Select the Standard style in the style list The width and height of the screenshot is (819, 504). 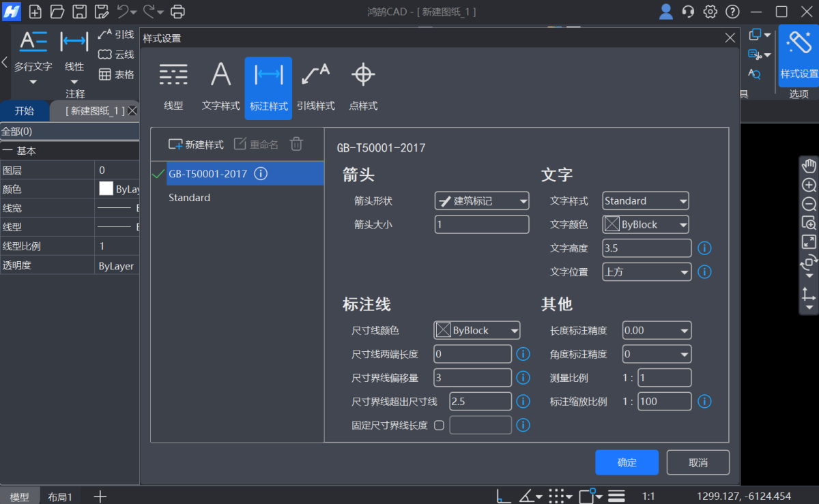[189, 198]
